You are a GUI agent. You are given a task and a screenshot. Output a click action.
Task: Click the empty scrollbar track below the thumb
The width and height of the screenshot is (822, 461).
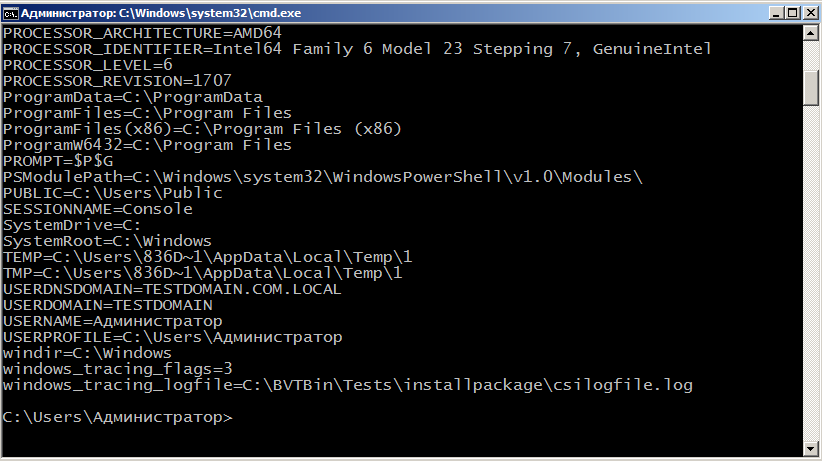[811, 270]
